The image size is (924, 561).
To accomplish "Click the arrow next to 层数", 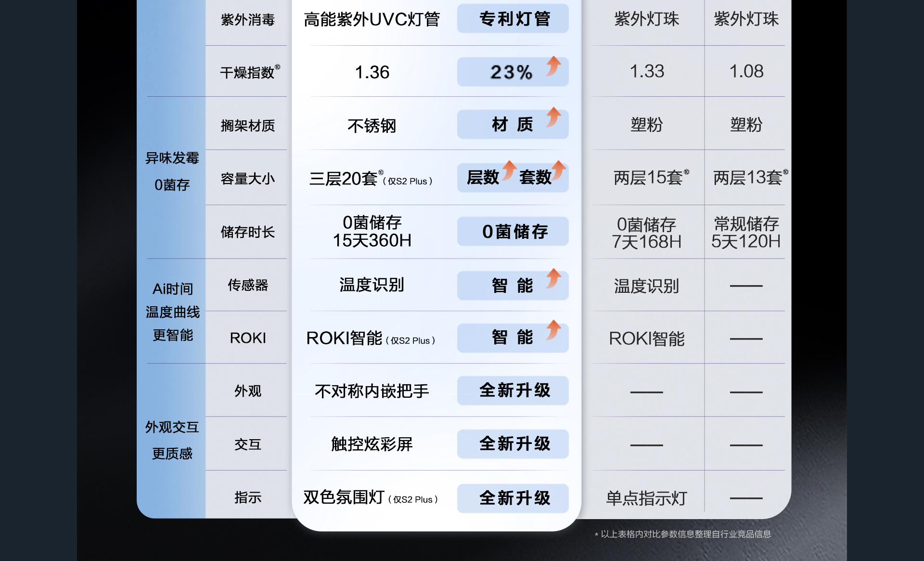I will click(509, 170).
